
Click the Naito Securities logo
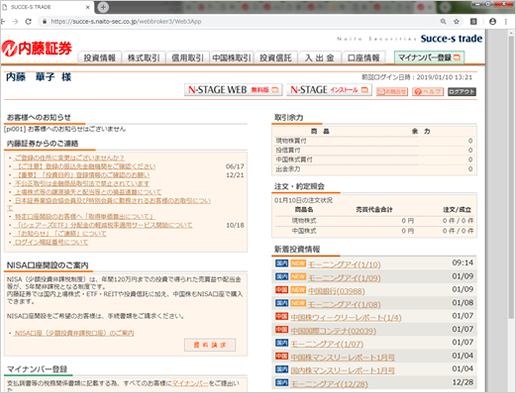[37, 49]
